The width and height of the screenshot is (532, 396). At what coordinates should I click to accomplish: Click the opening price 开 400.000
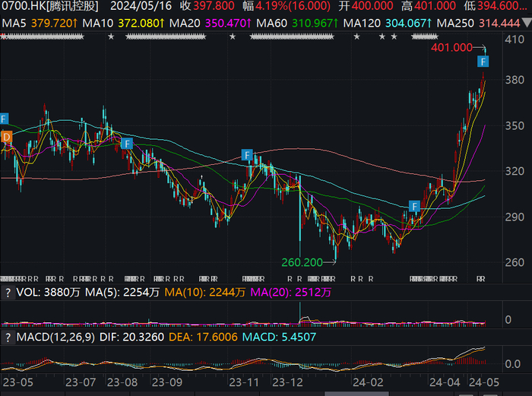tap(366, 6)
